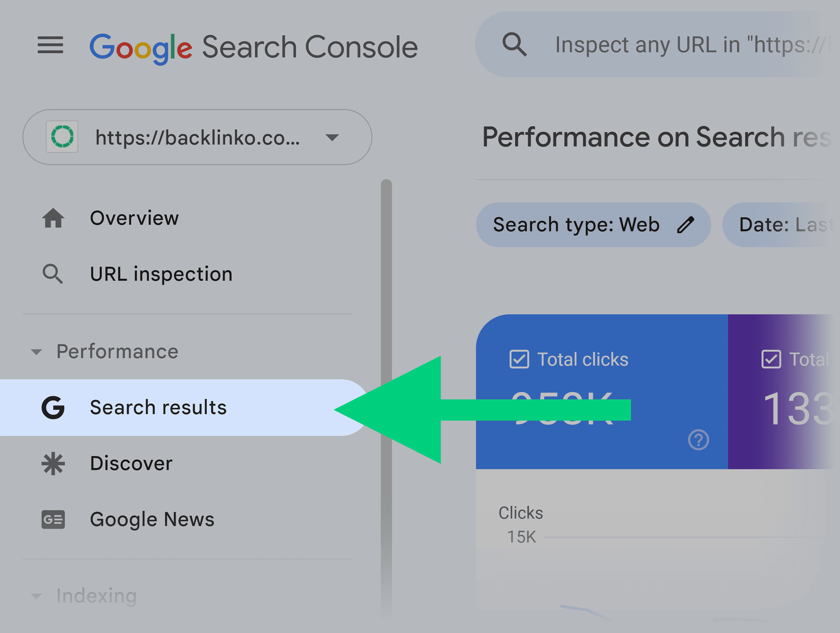Click the Discover asterisk icon
Screen dimensions: 840x633
coord(52,463)
